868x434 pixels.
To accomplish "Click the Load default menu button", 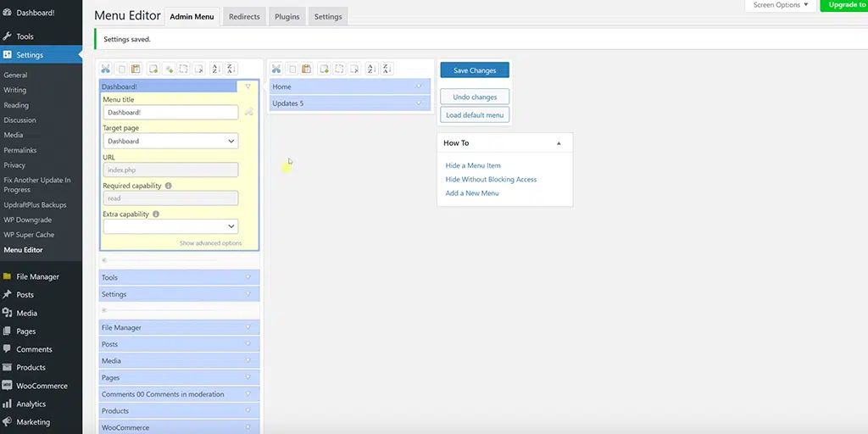I will pyautogui.click(x=475, y=115).
